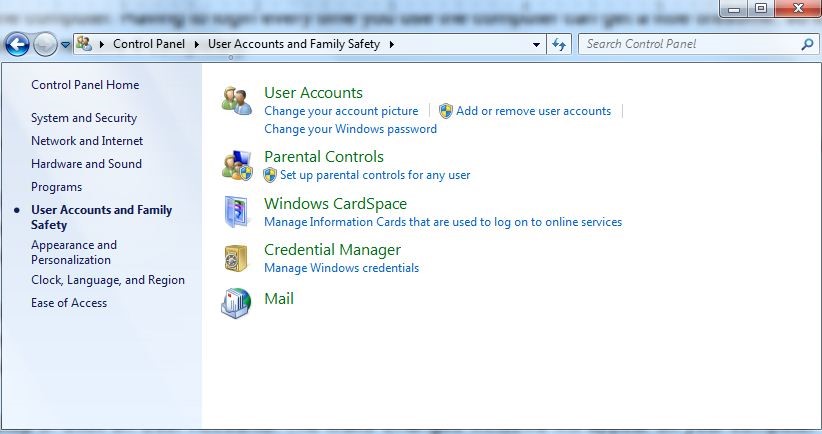
Task: Click shield icon beside parental controls setup
Action: (270, 175)
